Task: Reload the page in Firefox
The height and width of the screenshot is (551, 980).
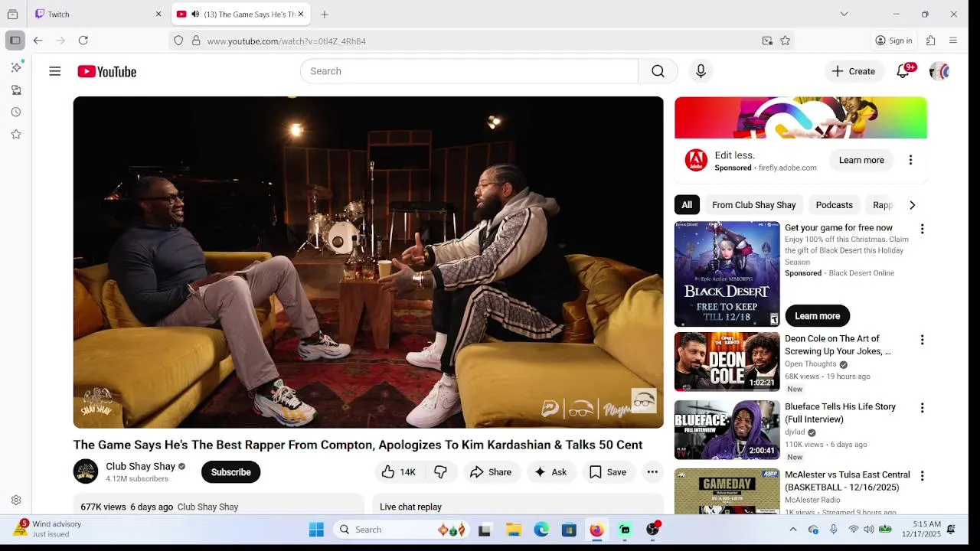Action: [x=83, y=41]
